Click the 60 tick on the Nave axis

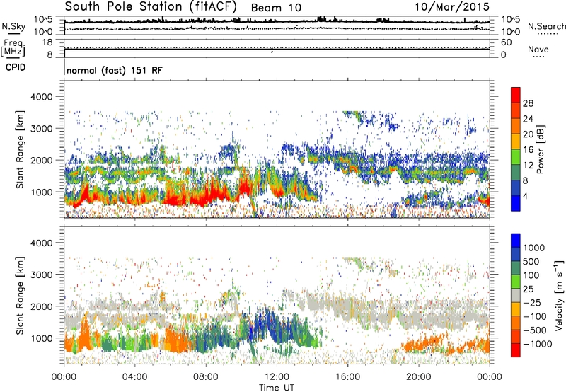(x=507, y=42)
